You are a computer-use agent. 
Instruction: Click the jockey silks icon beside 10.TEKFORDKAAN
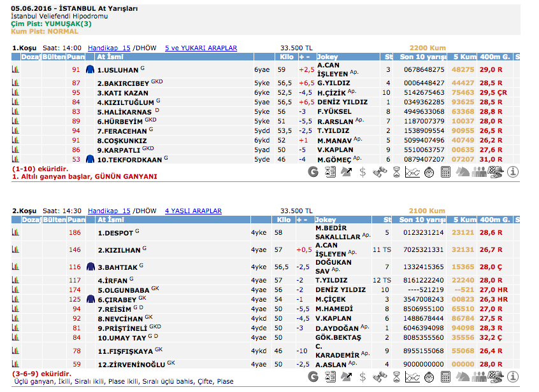(90, 159)
